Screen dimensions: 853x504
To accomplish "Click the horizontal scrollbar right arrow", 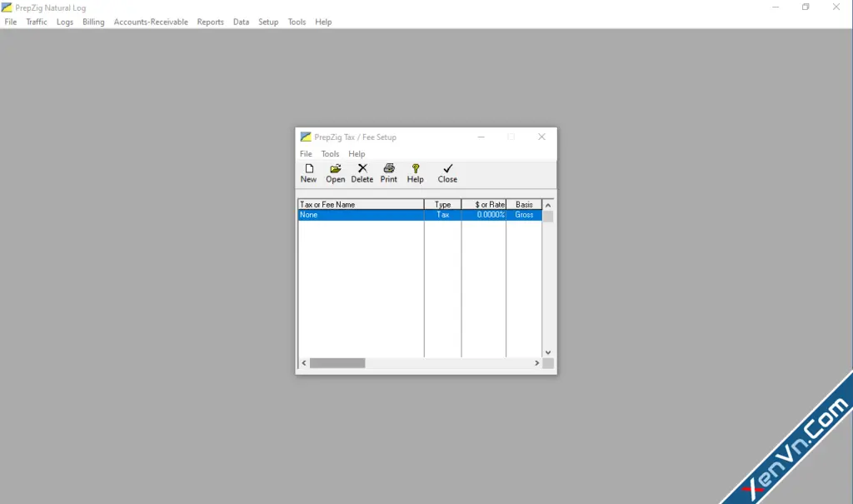I will coord(536,363).
